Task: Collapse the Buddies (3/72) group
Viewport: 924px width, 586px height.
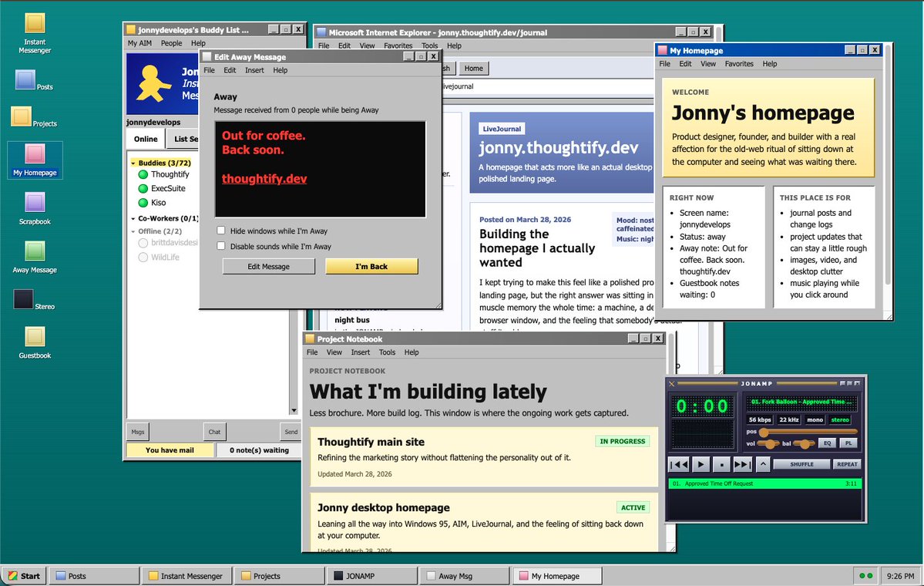Action: click(133, 163)
